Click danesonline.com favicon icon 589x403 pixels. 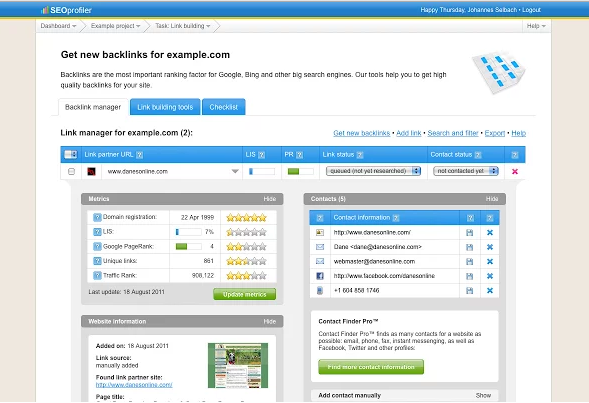click(x=91, y=172)
